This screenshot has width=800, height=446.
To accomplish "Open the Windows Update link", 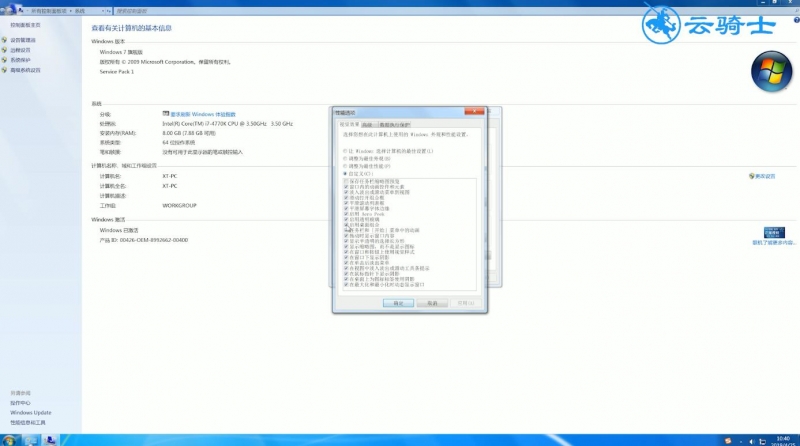I will point(31,412).
